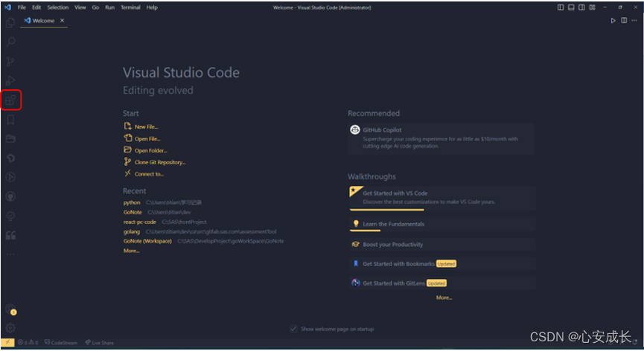The height and width of the screenshot is (351, 644).
Task: Open the Run menu in menu bar
Action: pyautogui.click(x=109, y=7)
